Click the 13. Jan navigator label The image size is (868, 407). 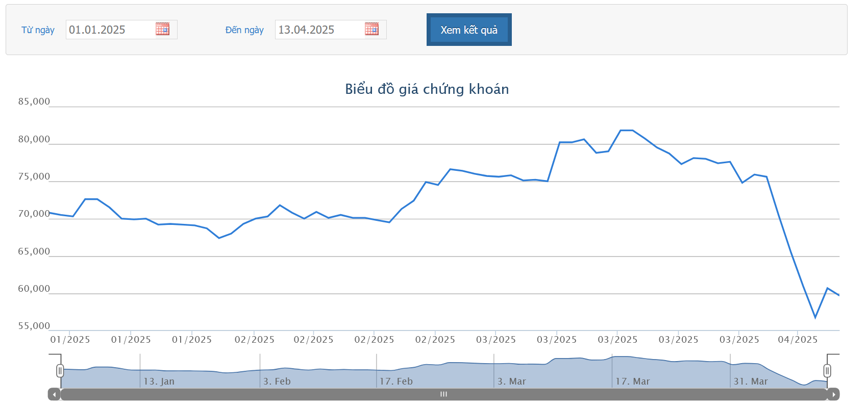(x=159, y=381)
